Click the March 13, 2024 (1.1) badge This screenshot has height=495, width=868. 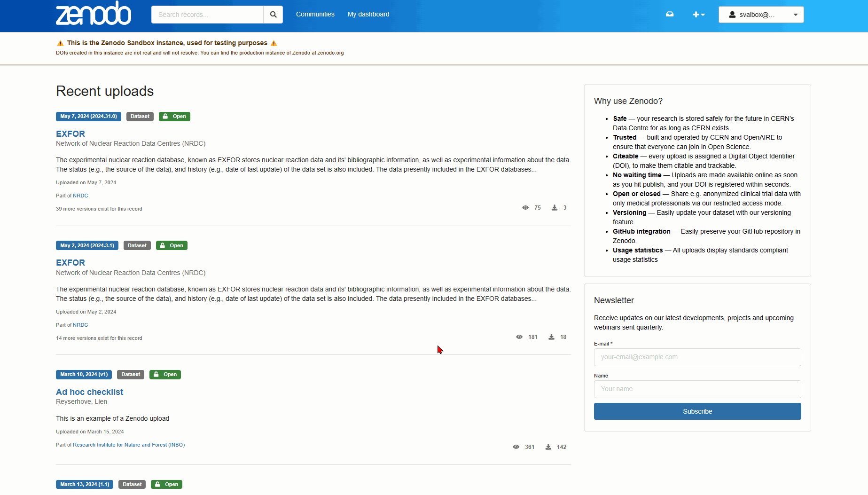(85, 485)
